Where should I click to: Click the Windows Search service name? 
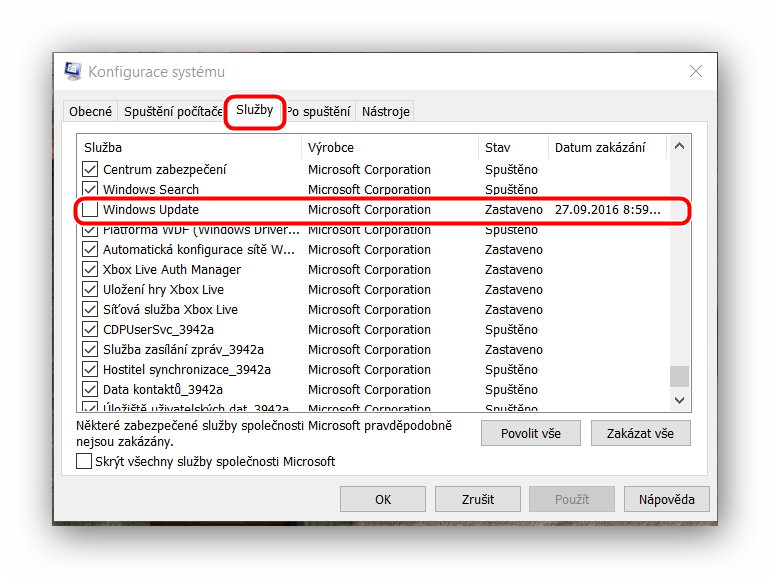click(151, 189)
